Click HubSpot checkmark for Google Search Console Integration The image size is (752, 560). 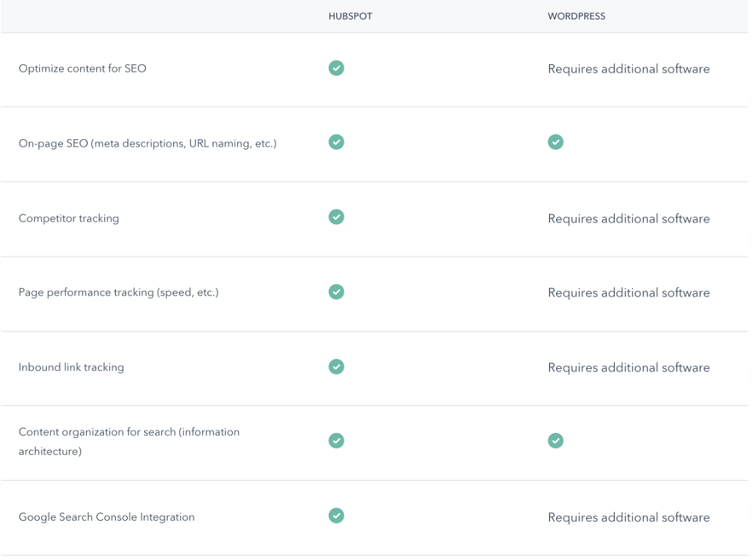[336, 516]
